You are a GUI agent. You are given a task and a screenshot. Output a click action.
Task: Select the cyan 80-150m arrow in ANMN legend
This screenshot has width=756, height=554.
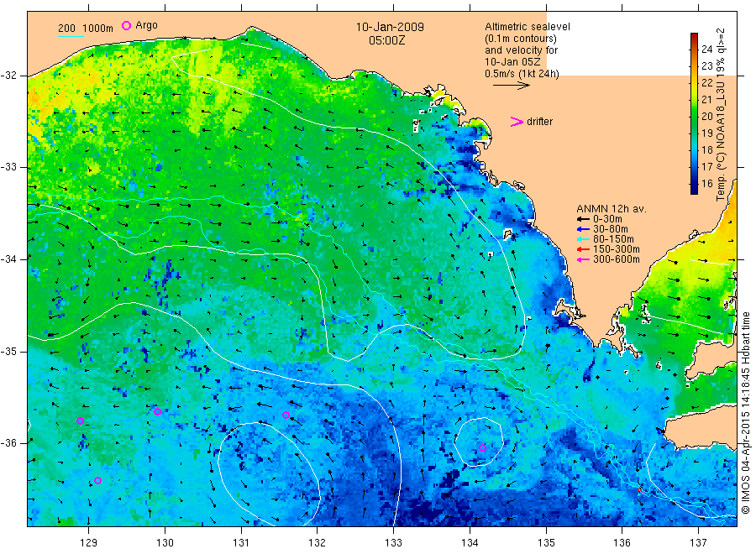tap(584, 239)
